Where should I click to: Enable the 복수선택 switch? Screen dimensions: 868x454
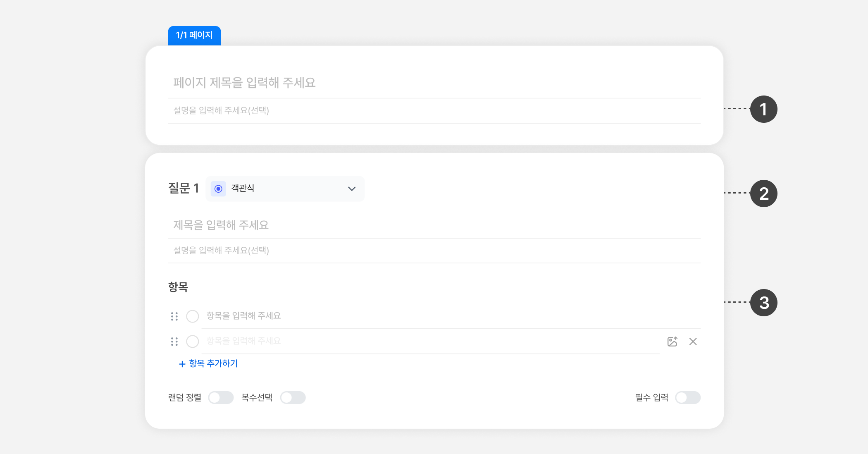pos(293,398)
